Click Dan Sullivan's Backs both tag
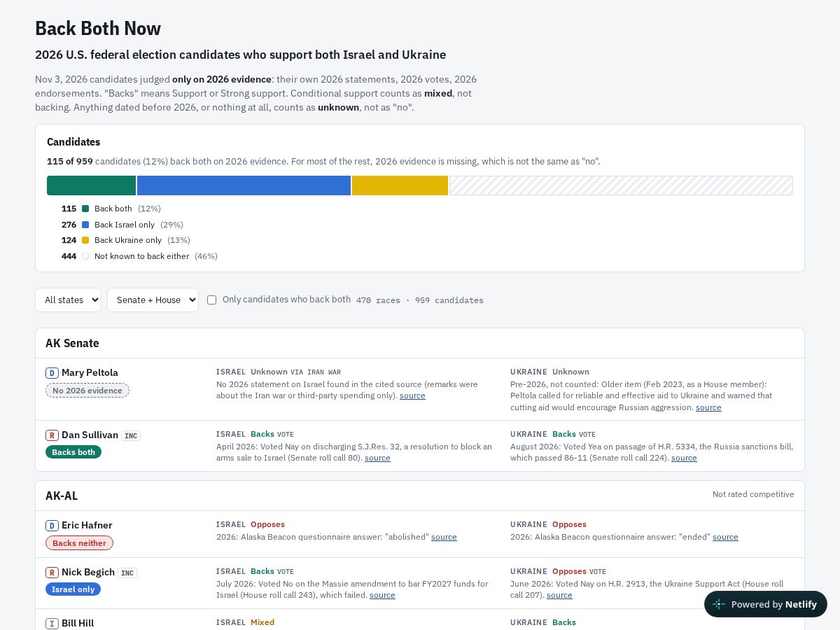 click(x=73, y=452)
